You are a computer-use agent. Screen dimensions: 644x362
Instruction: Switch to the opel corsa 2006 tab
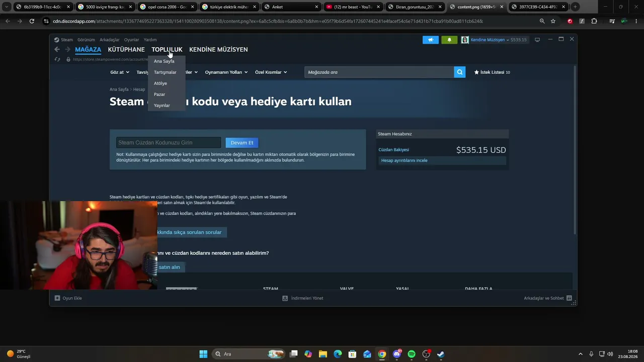point(167,7)
